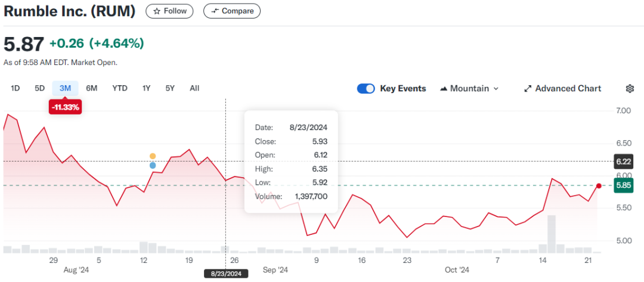Click the Compare arrows icon
Image resolution: width=644 pixels, height=282 pixels.
click(215, 11)
